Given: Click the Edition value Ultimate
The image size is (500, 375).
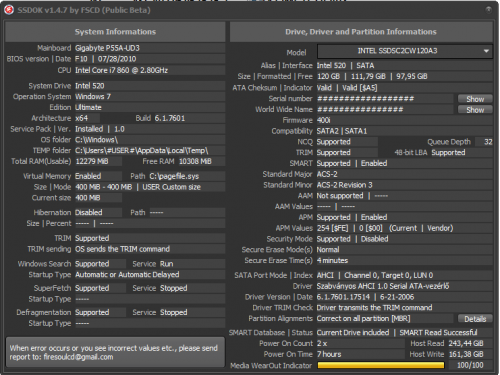Looking at the screenshot, I should pyautogui.click(x=88, y=107).
